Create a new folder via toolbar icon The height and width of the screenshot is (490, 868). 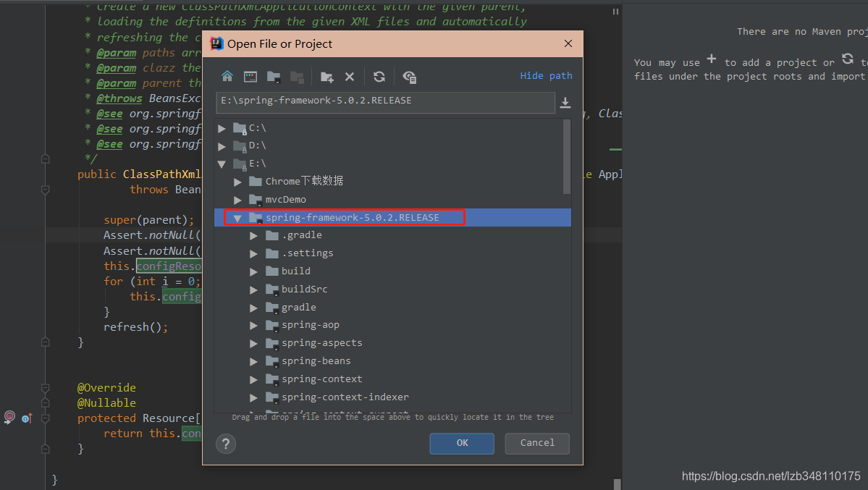click(326, 77)
